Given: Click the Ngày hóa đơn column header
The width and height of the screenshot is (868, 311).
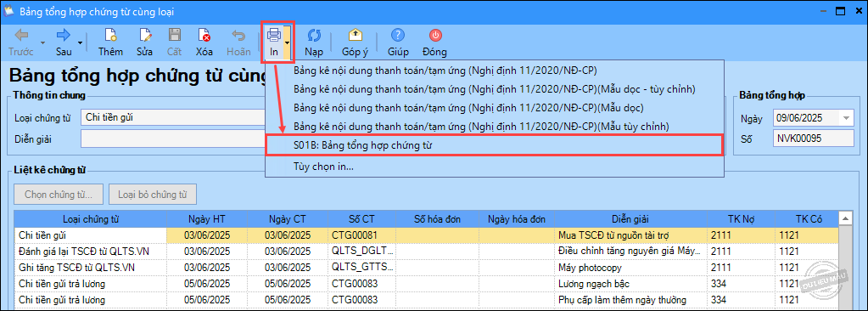Looking at the screenshot, I should click(517, 219).
